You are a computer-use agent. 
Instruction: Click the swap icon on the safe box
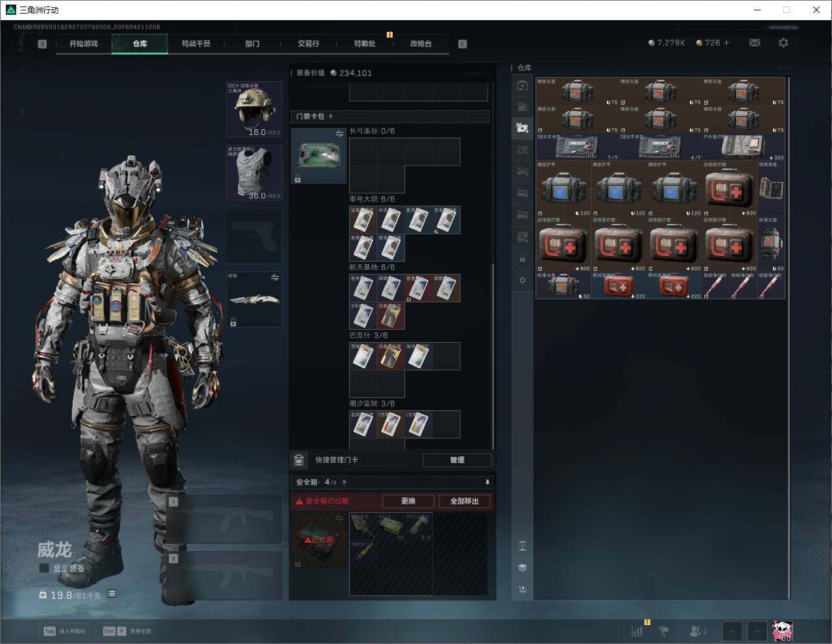point(339,518)
